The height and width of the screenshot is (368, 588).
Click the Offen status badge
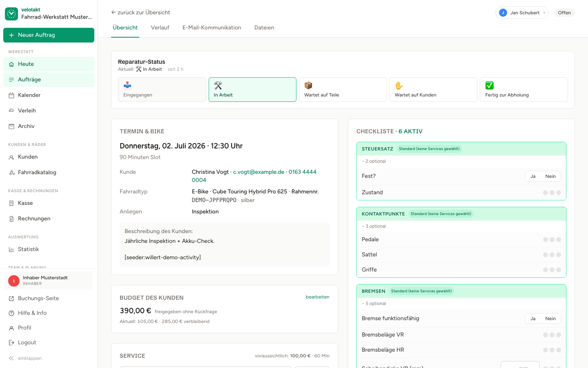coord(564,13)
